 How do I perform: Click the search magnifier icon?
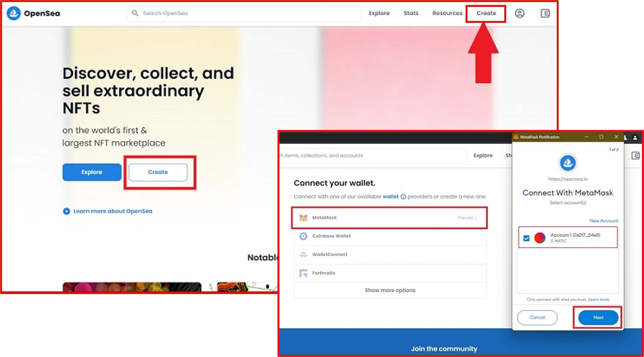[x=135, y=13]
